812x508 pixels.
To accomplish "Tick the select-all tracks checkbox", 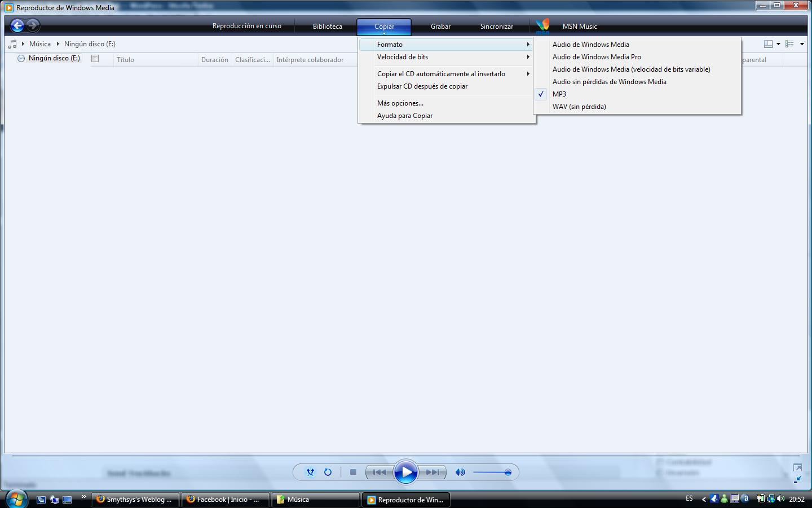I will click(x=95, y=59).
